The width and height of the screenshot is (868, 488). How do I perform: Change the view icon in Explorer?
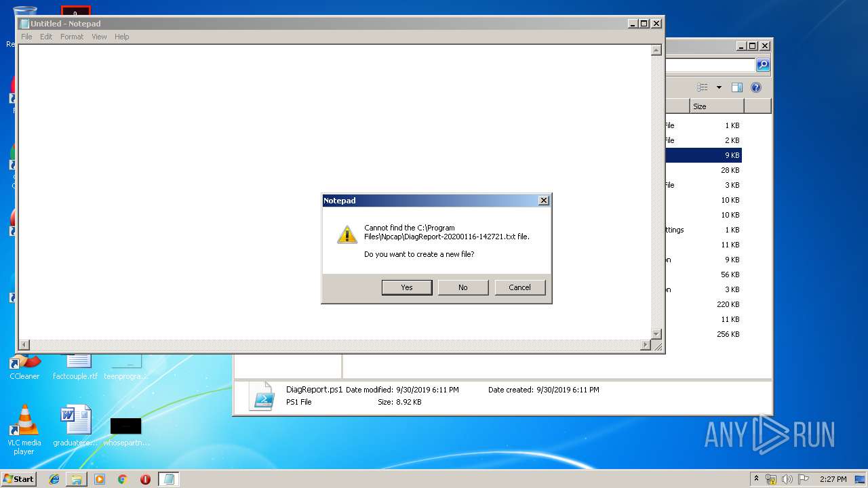click(703, 87)
